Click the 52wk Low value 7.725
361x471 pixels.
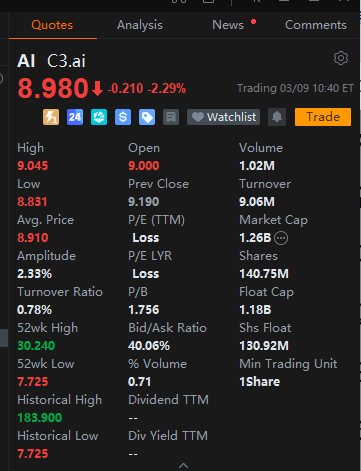pyautogui.click(x=33, y=382)
